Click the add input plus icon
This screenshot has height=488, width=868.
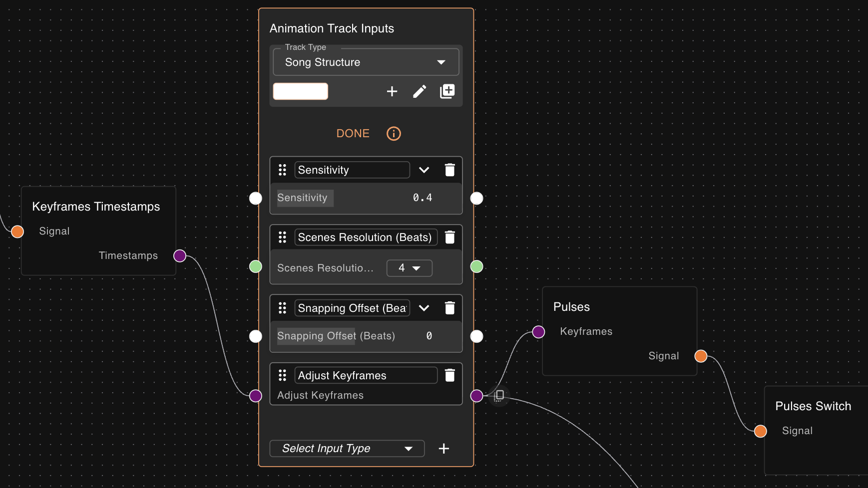coord(444,449)
